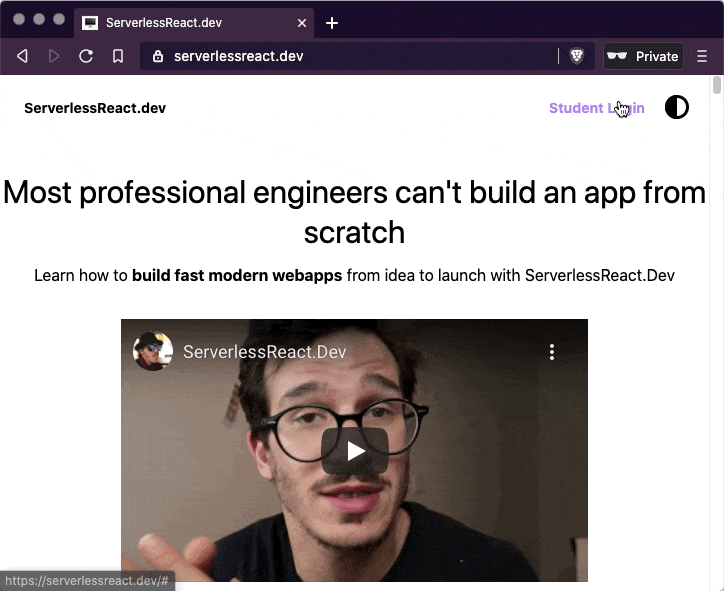Click the tab favicon monitor icon
724x591 pixels.
click(90, 23)
